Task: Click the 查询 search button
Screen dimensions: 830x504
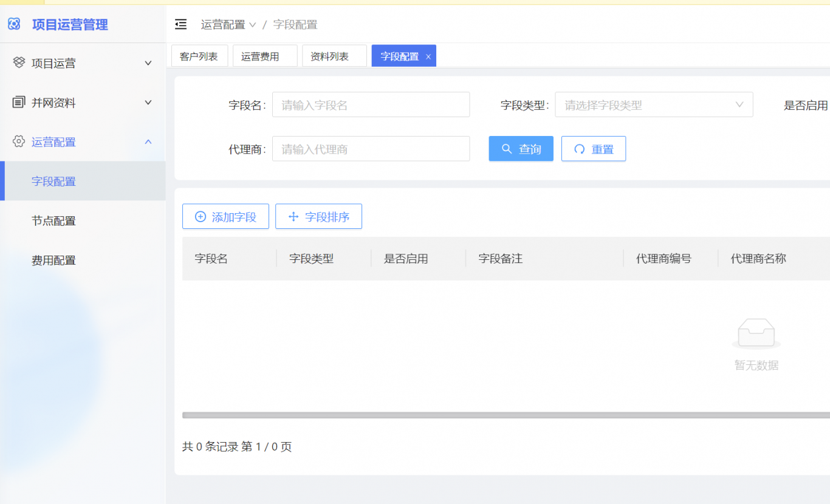Action: [x=521, y=149]
